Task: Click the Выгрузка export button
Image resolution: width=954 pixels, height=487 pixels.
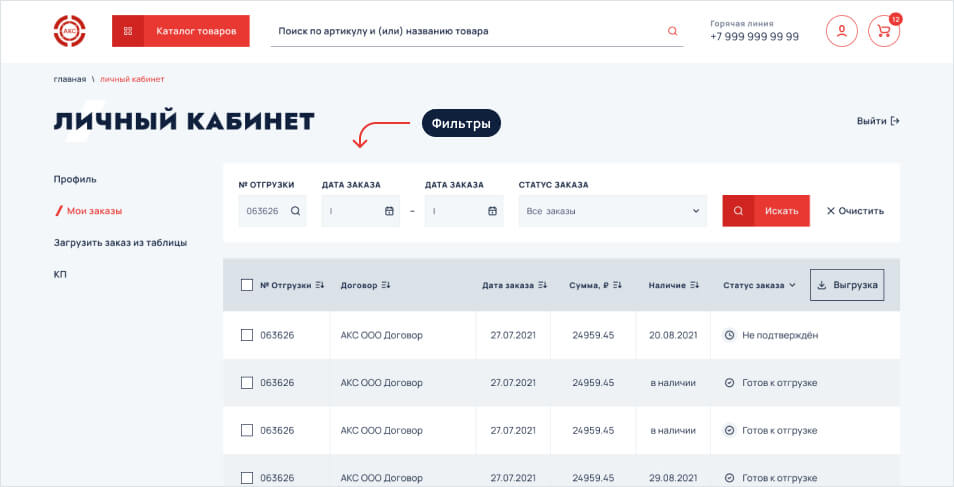Action: 846,285
